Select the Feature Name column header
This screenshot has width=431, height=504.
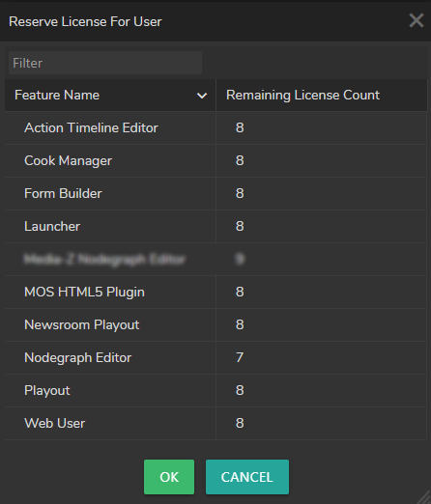110,96
